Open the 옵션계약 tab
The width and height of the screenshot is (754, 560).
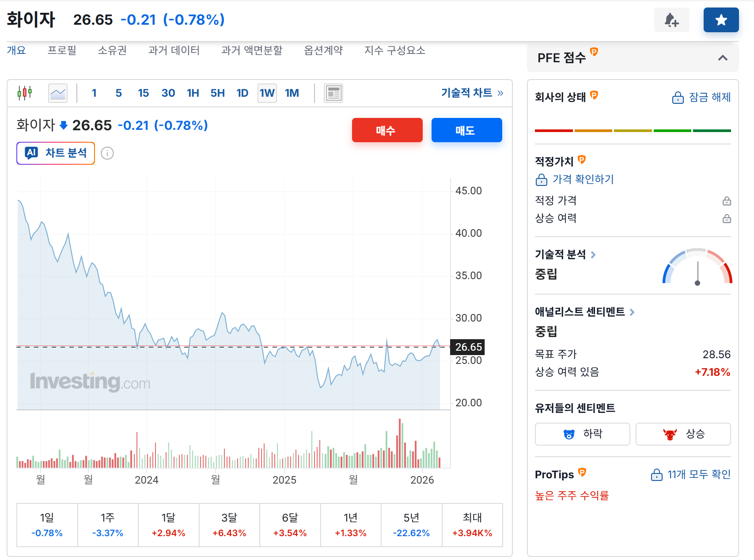pyautogui.click(x=323, y=50)
